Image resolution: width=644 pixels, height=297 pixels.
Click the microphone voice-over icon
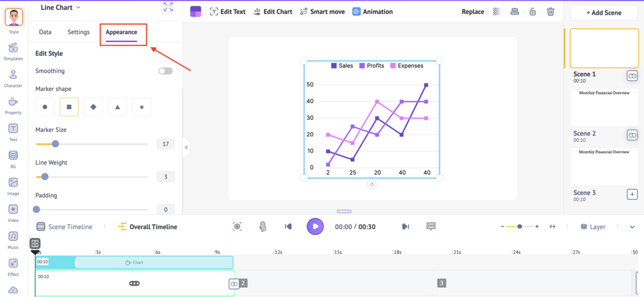(263, 227)
